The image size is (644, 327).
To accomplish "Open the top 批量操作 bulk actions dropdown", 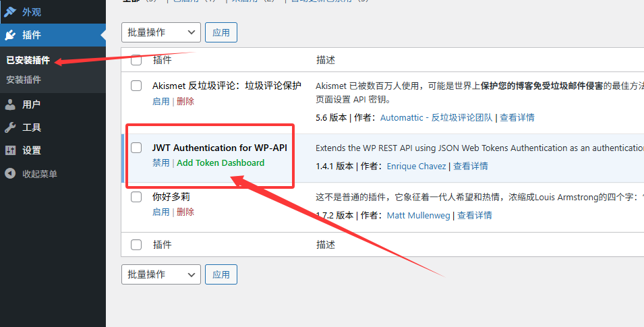I will 161,32.
